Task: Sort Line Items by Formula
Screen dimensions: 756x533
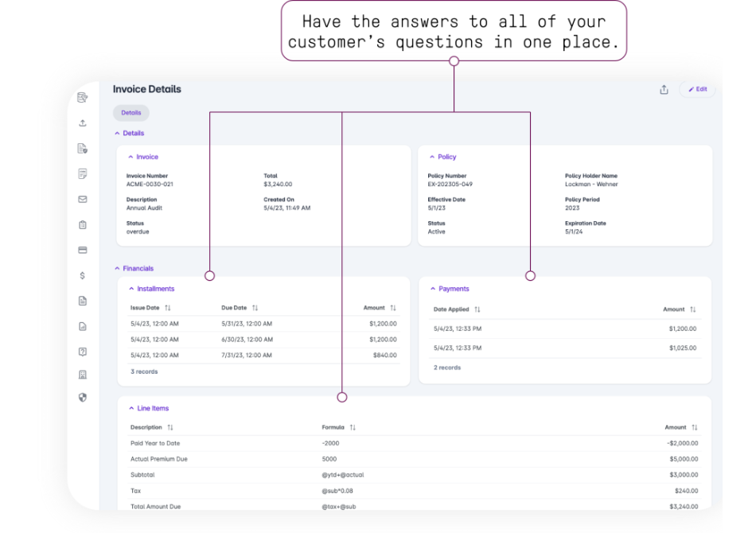Action: [353, 427]
